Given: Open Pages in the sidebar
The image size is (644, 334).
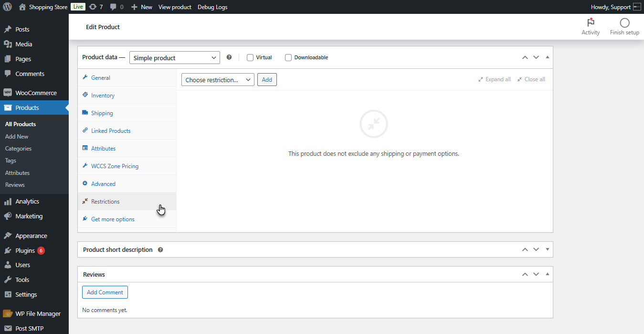Looking at the screenshot, I should (34, 59).
